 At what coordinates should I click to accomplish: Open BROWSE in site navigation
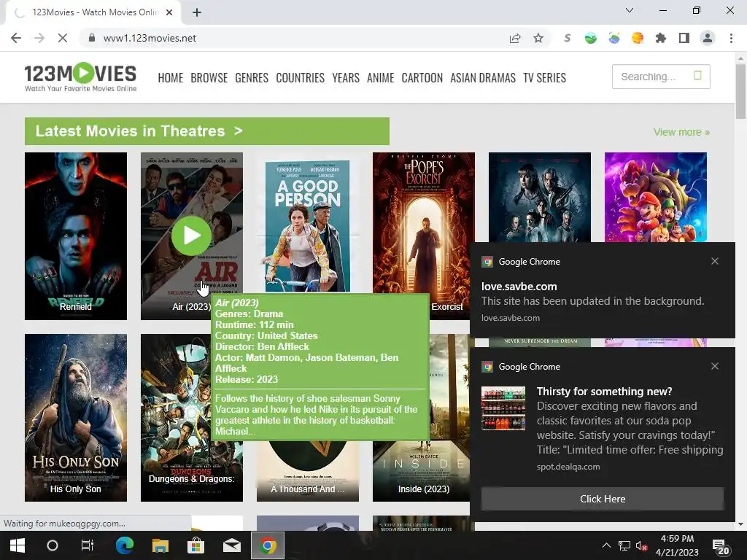[x=209, y=77]
